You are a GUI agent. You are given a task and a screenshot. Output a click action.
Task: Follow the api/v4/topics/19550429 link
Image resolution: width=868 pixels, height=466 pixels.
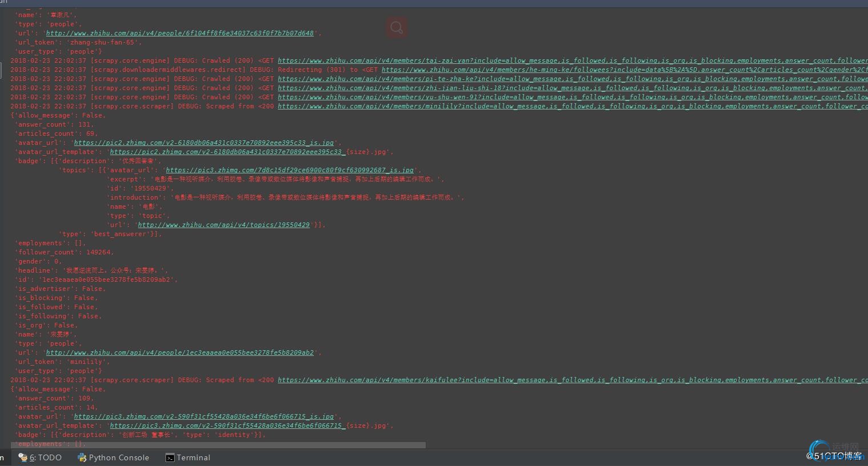pyautogui.click(x=224, y=225)
